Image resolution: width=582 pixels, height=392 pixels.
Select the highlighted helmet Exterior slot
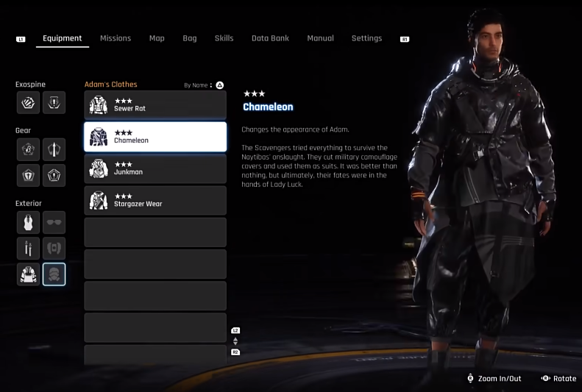pos(54,274)
